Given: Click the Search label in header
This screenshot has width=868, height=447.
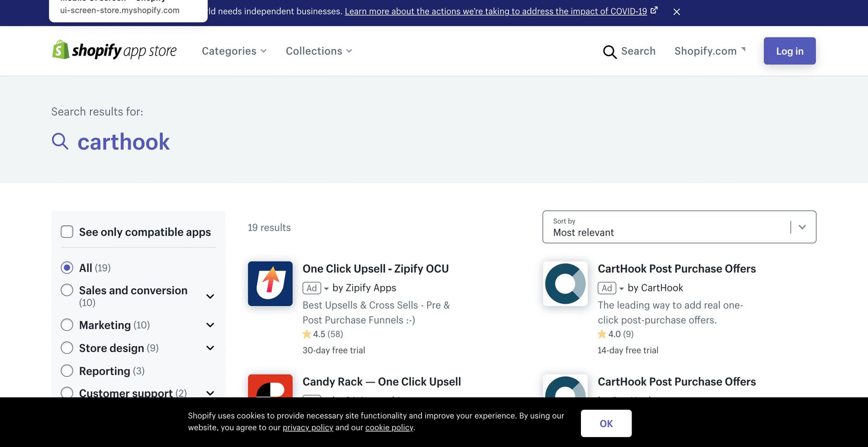Looking at the screenshot, I should pyautogui.click(x=638, y=51).
